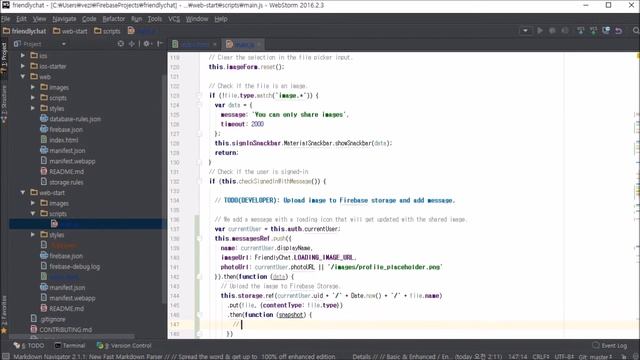640x360 pixels.
Task: Run the current configuration with play icon
Action: [x=540, y=31]
